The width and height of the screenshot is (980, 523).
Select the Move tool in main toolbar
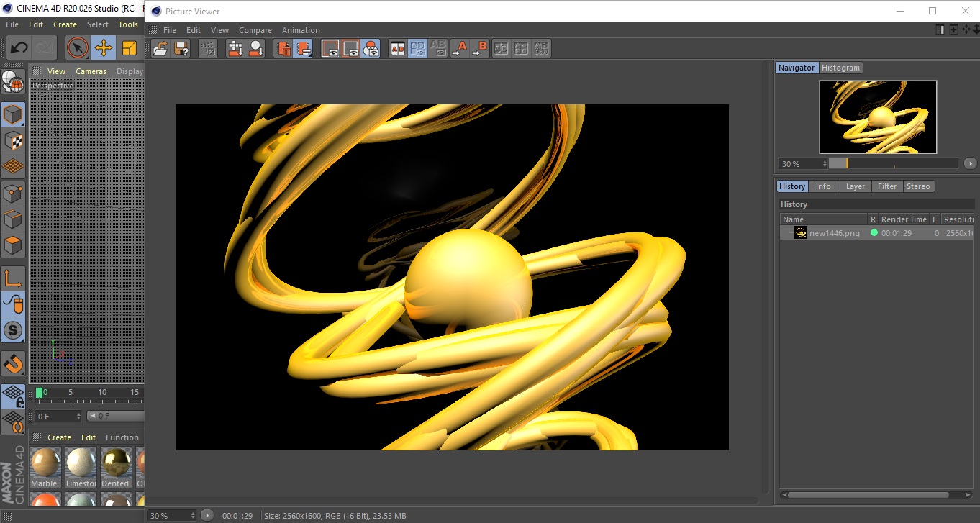104,48
